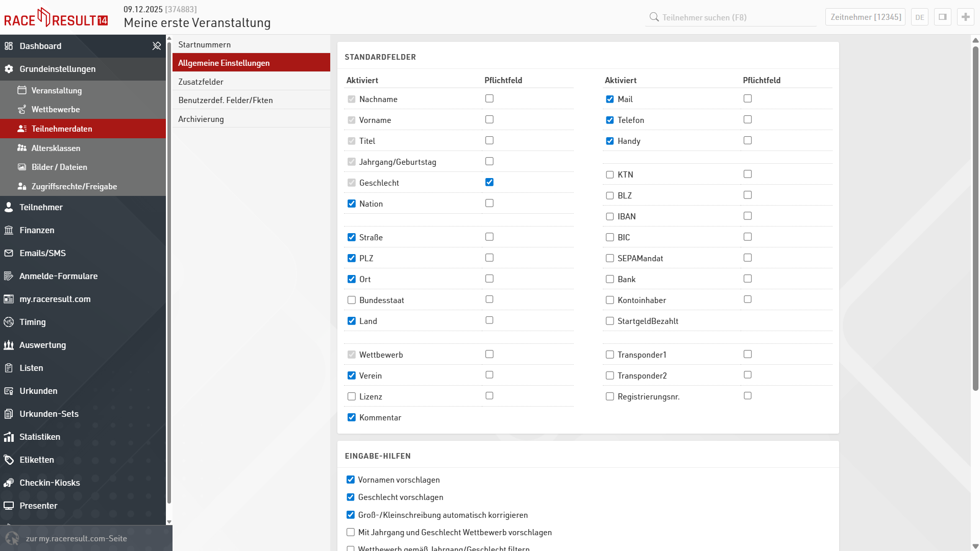Expand the Teilnehmer sidebar section
Image resolution: width=980 pixels, height=551 pixels.
(x=41, y=207)
